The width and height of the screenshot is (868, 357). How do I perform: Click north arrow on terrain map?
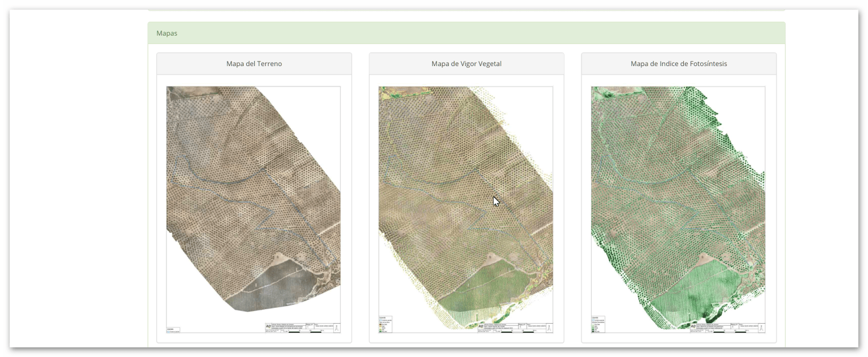click(337, 328)
